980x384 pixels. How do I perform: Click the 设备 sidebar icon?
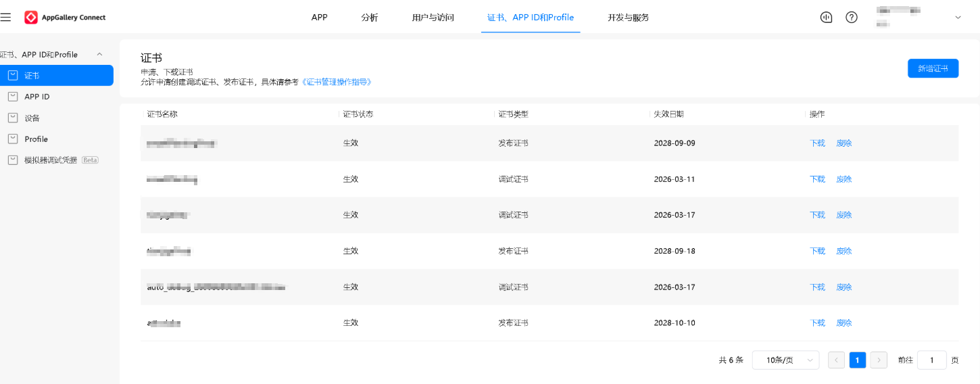[13, 118]
